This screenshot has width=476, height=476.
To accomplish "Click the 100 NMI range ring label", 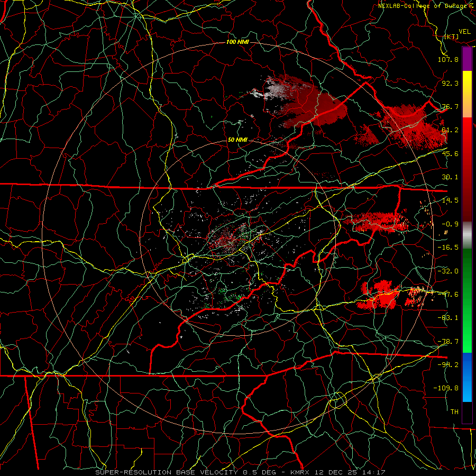I will [x=237, y=42].
